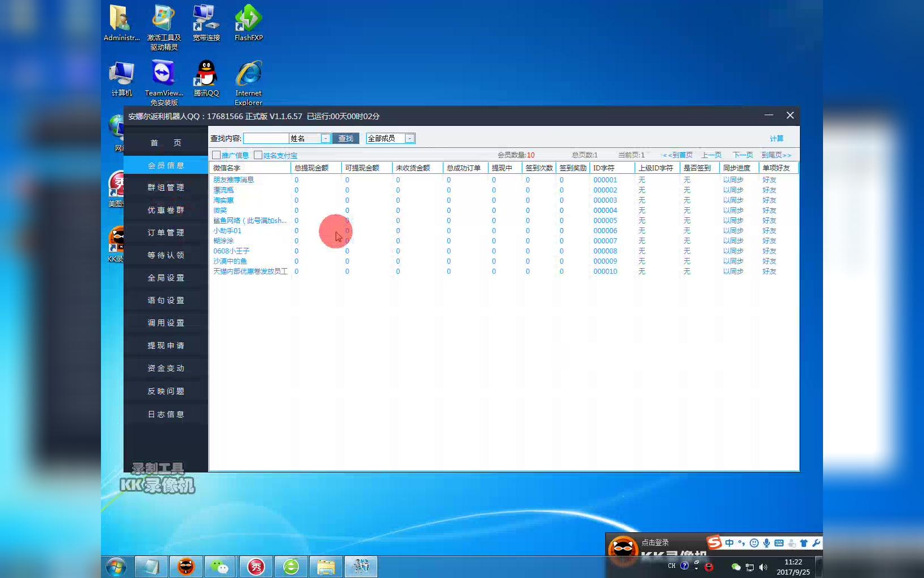Select the 0608小王子 member row

pyautogui.click(x=503, y=251)
